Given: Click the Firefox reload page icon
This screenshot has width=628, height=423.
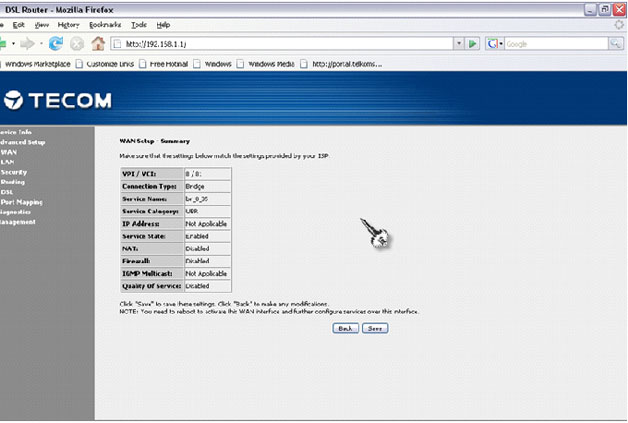Looking at the screenshot, I should coord(56,44).
